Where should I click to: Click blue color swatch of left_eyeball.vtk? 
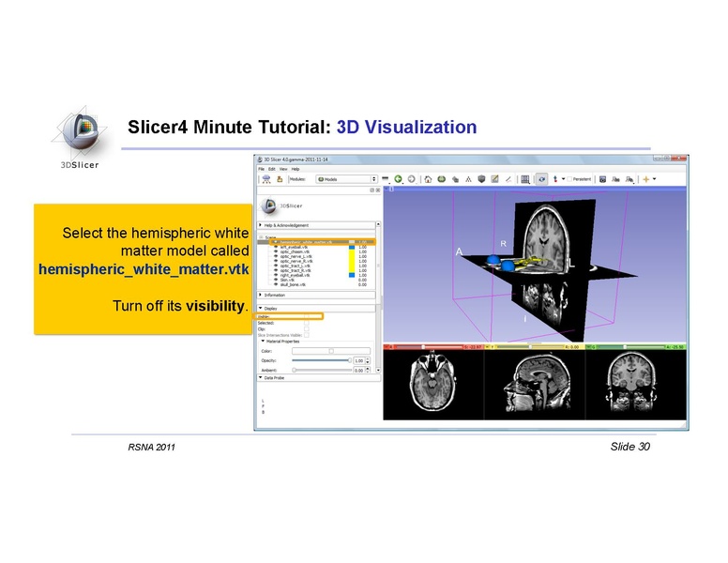[352, 247]
